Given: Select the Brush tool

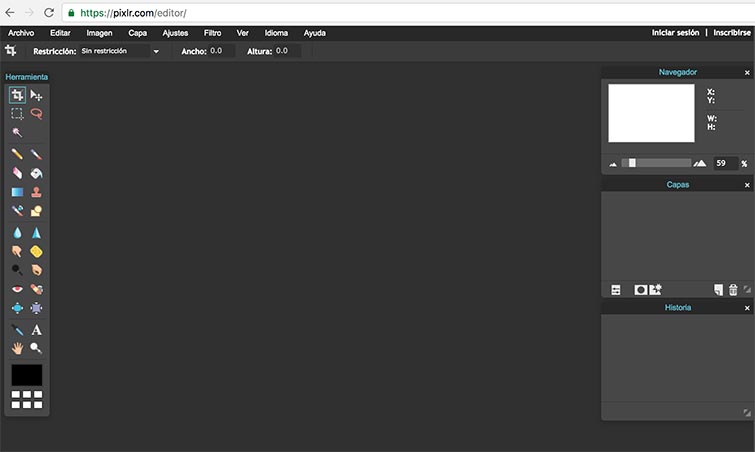Looking at the screenshot, I should (36, 154).
